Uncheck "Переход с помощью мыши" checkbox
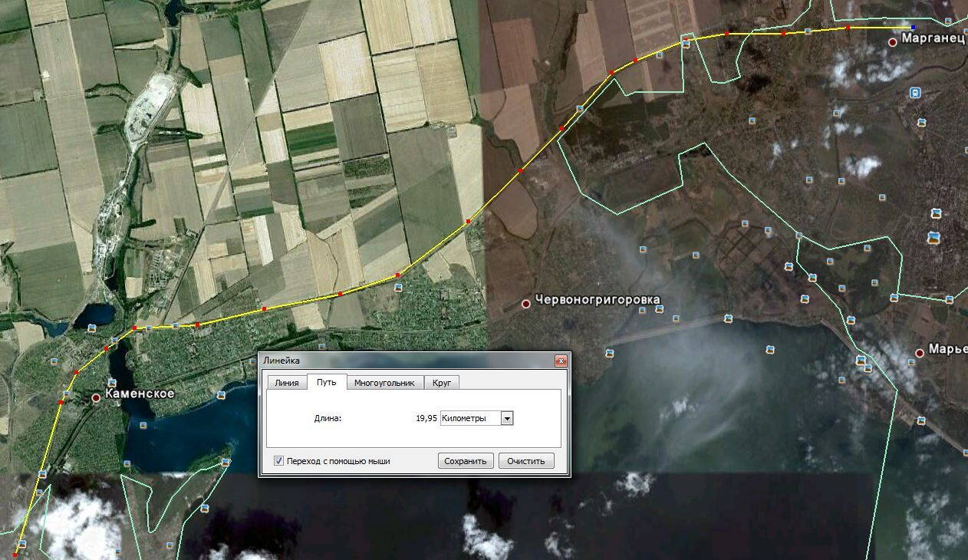Image resolution: width=968 pixels, height=560 pixels. pyautogui.click(x=279, y=461)
